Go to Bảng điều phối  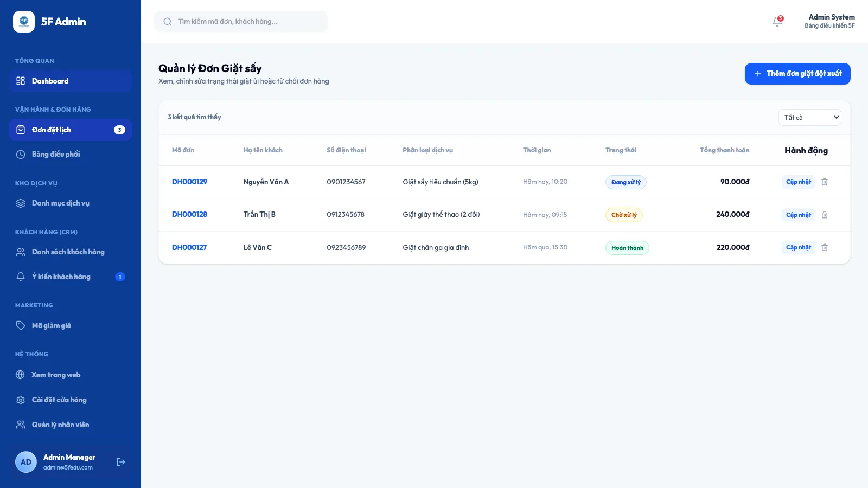tap(71, 154)
